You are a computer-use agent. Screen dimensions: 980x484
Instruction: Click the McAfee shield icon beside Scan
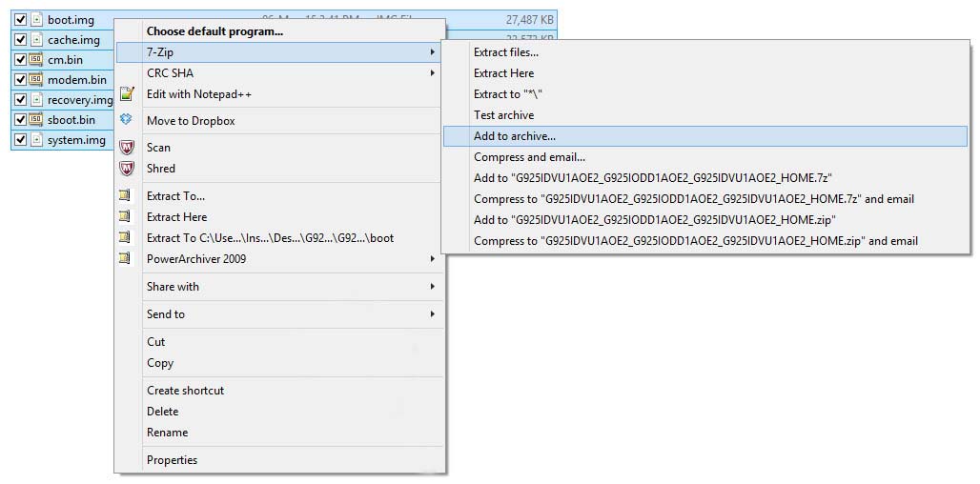click(127, 148)
